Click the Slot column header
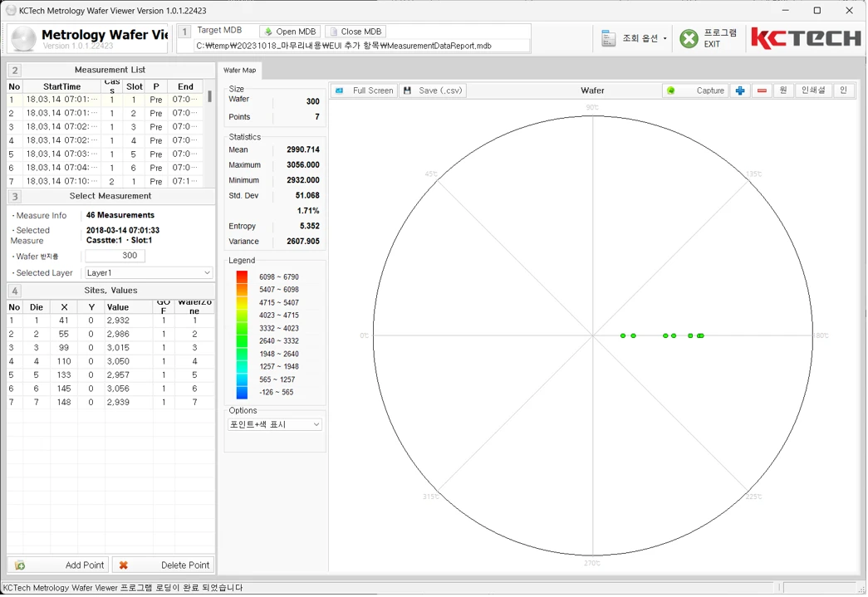868x597 pixels. coord(134,86)
